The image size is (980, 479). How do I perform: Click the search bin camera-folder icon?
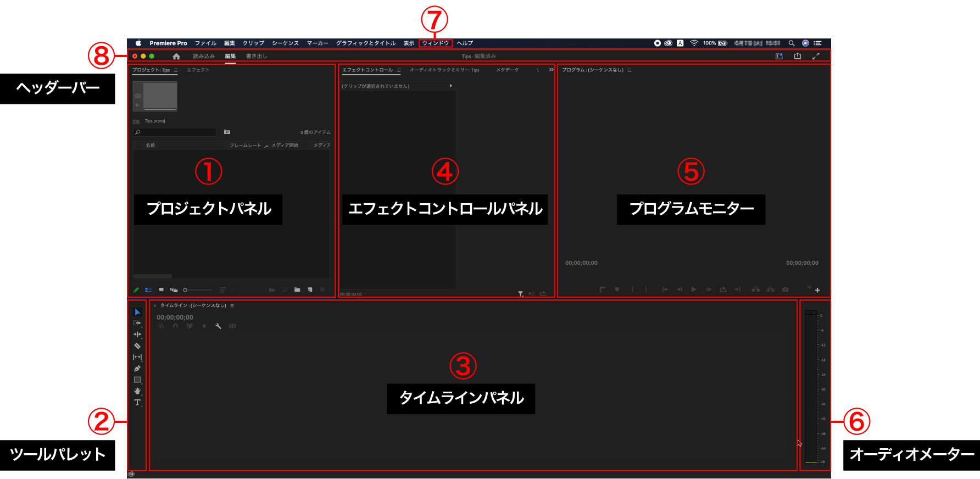[227, 132]
